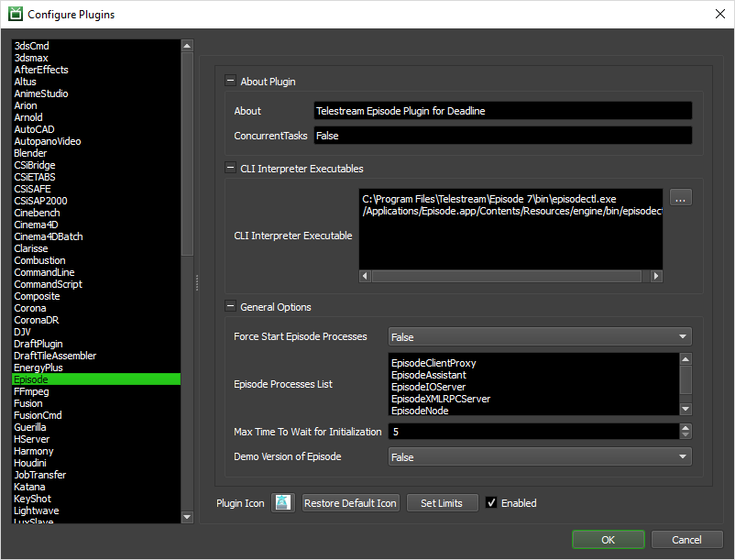735x560 pixels.
Task: Collapse the General Options section
Action: tap(230, 307)
